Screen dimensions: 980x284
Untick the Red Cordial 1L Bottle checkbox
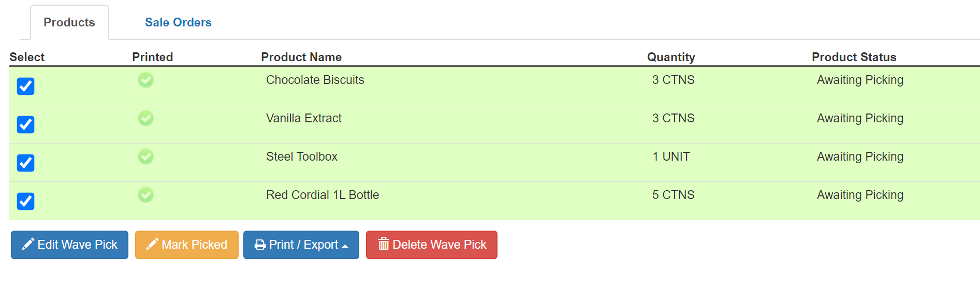coord(25,201)
